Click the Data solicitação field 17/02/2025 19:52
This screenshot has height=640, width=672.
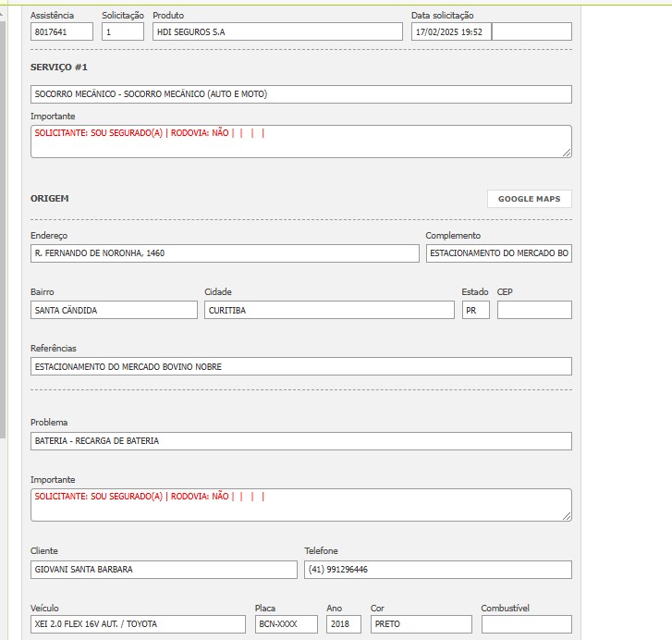(x=451, y=31)
